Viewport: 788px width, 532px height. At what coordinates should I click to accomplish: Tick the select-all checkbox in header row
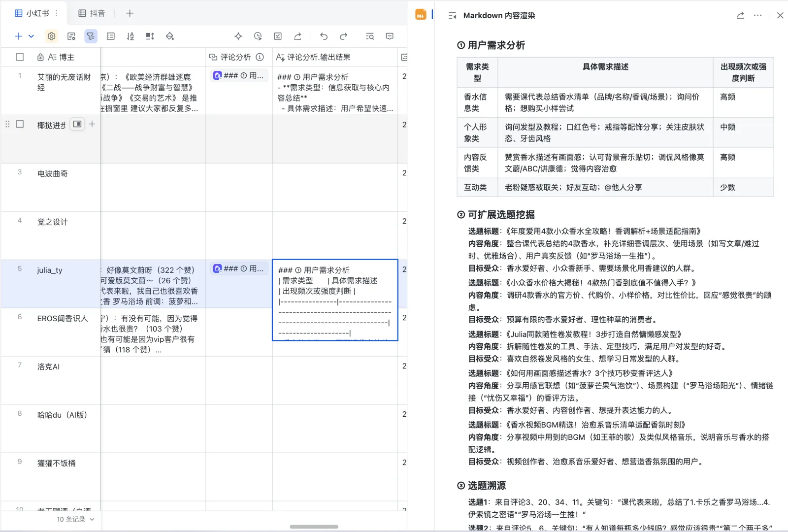point(20,57)
